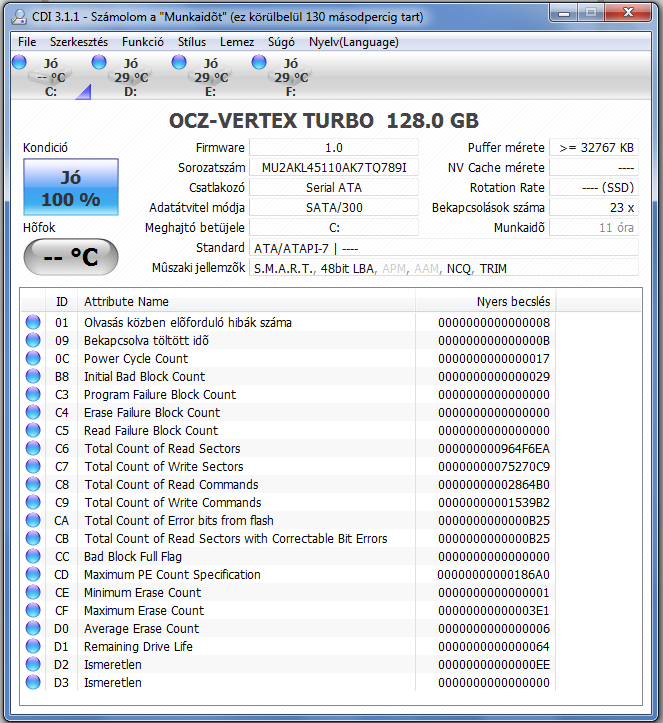Click status icon of Total Count of Read Sectors
Image resolution: width=663 pixels, height=723 pixels.
click(x=33, y=448)
